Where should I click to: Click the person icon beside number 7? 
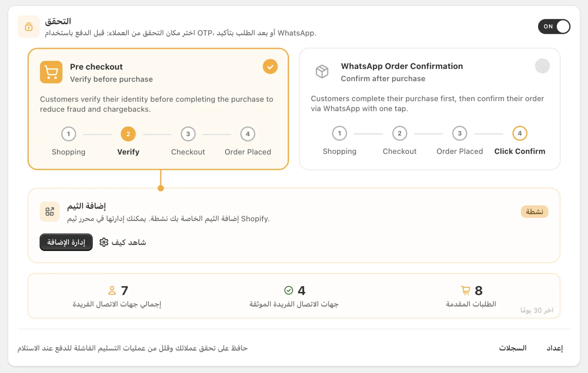112,290
